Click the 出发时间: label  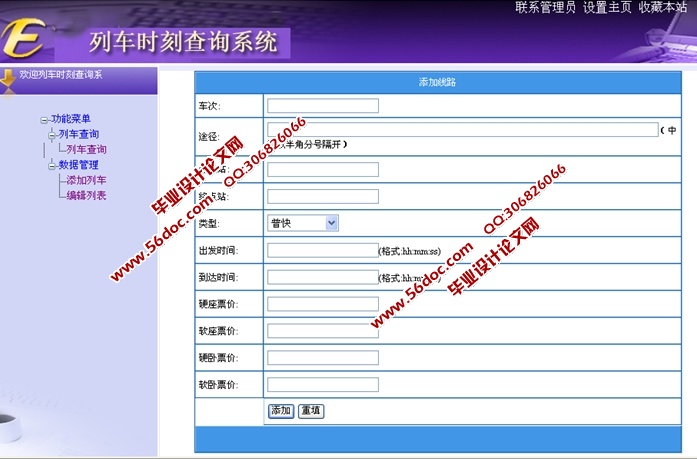tap(218, 251)
